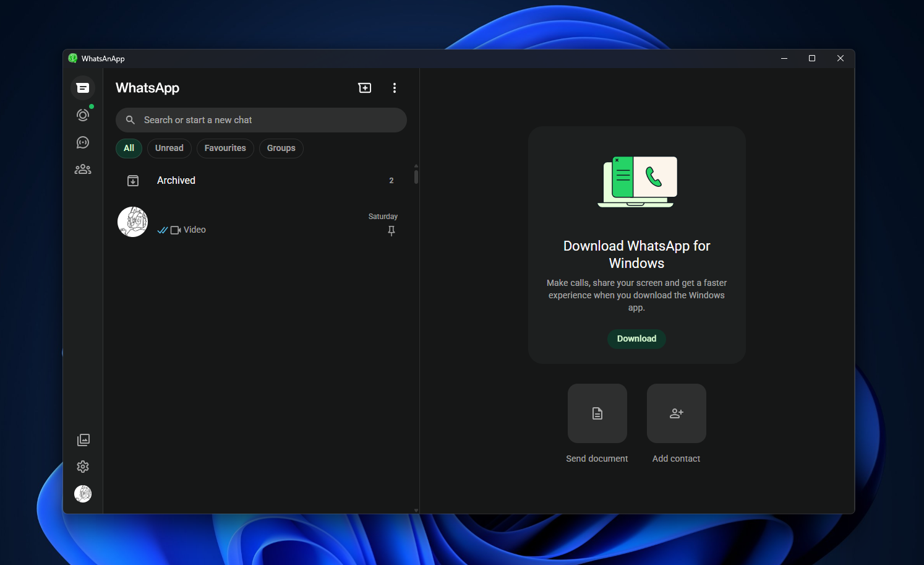Close the WhatsAnApp window
This screenshot has height=565, width=924.
pyautogui.click(x=841, y=58)
